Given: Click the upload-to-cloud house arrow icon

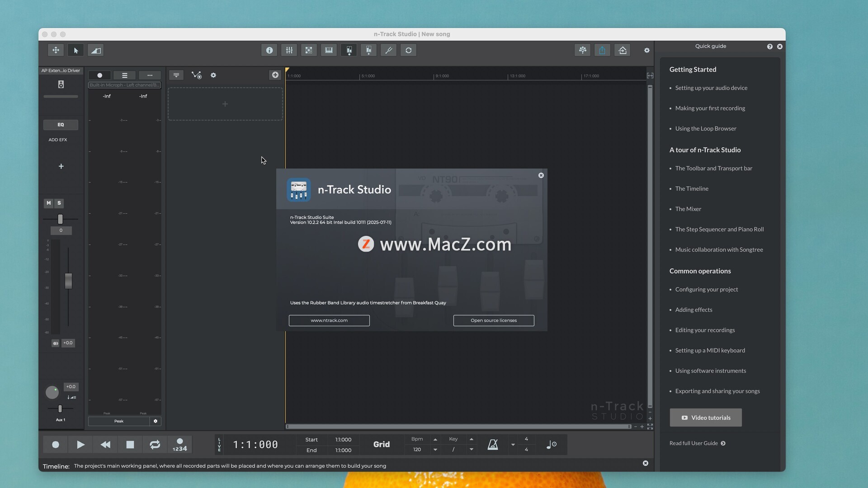Looking at the screenshot, I should [623, 50].
